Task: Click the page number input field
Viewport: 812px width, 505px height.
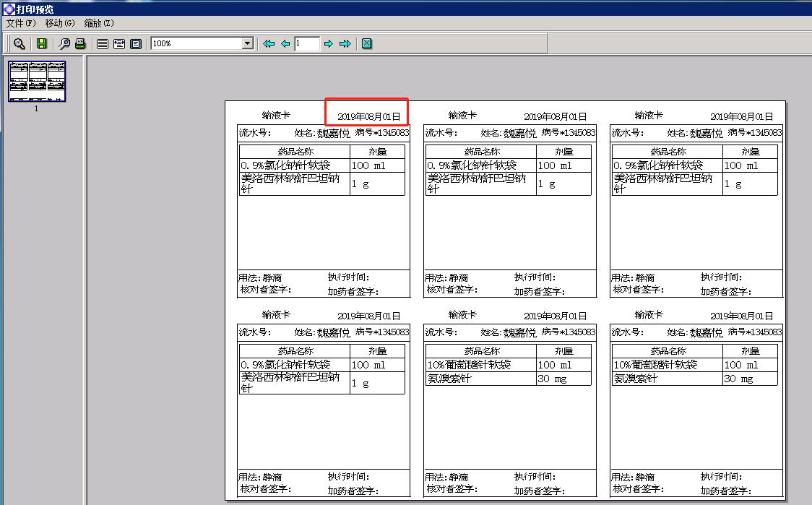Action: coord(306,43)
